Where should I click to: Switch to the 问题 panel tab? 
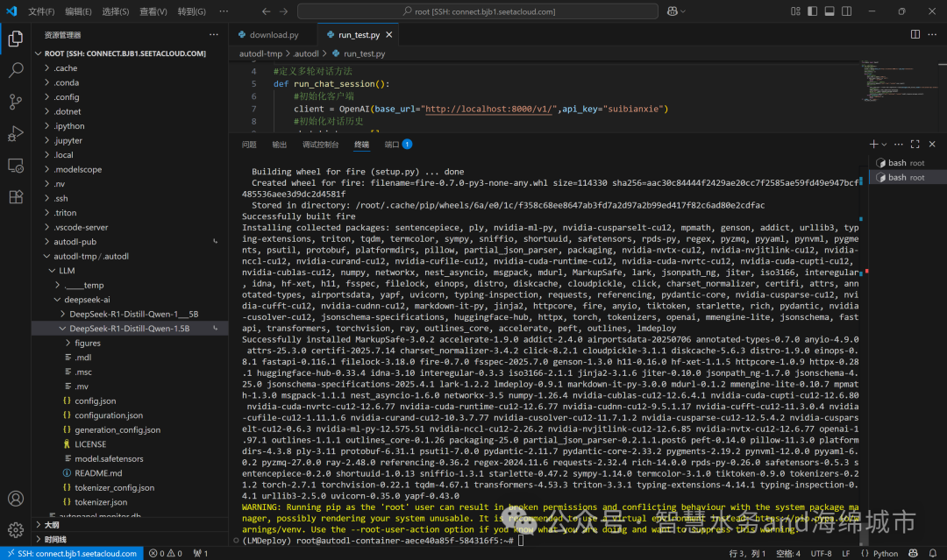[x=249, y=145]
